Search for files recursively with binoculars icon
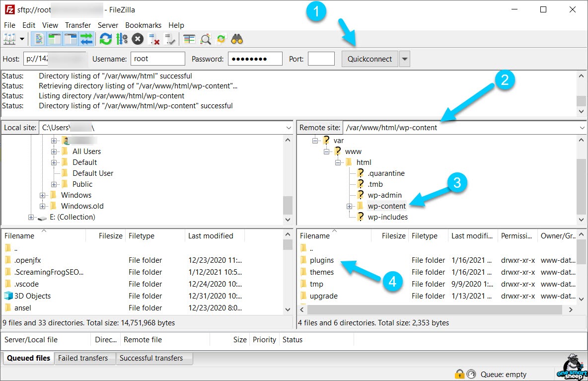Viewport: 588px width, 381px height. pyautogui.click(x=237, y=39)
